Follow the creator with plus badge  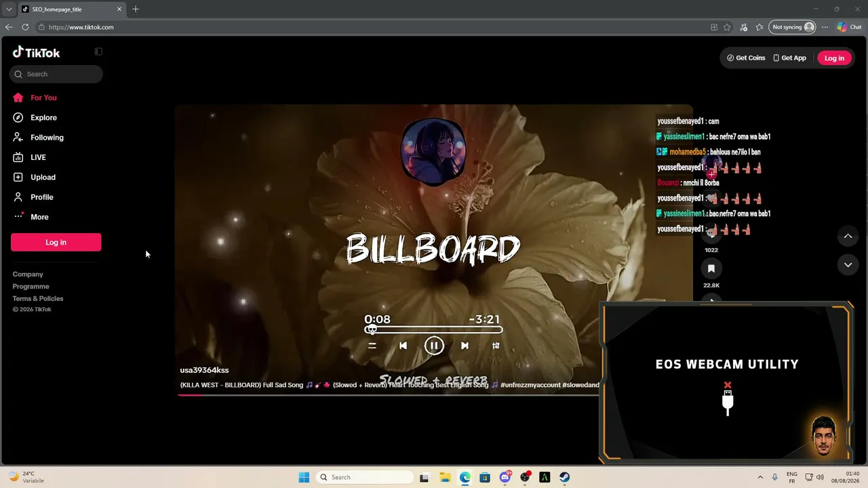[711, 174]
